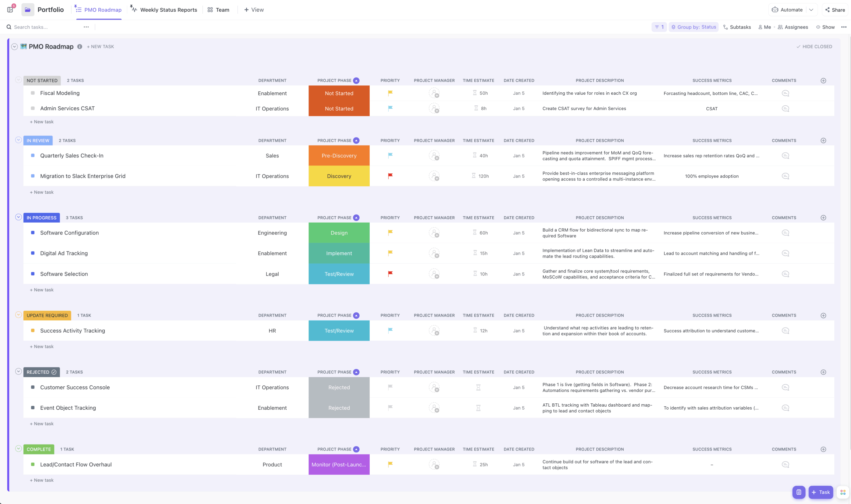Click the Task button at bottom right
The height and width of the screenshot is (504, 851).
coord(821,492)
